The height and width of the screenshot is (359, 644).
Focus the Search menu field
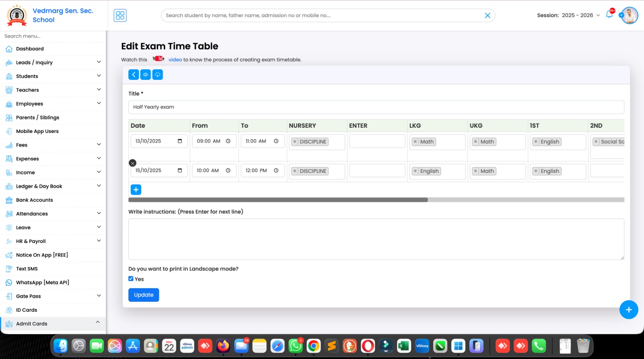pos(53,36)
